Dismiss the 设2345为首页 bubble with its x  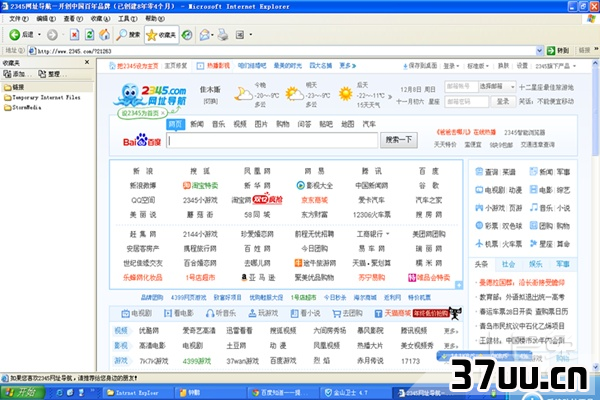163,113
